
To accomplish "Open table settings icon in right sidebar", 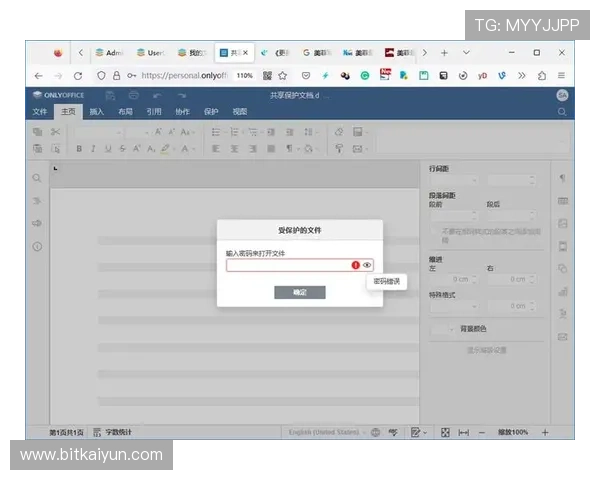I will pos(562,201).
